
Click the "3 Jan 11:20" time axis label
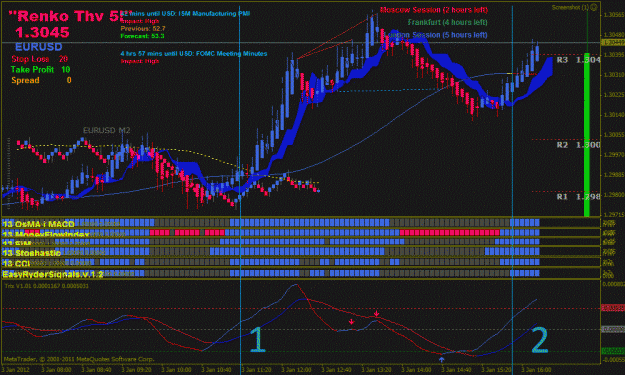256,370
